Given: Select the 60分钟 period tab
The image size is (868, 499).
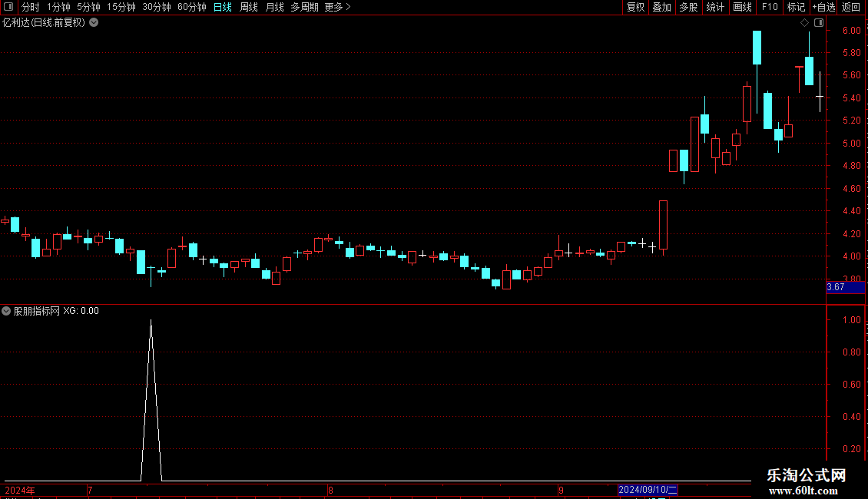Looking at the screenshot, I should click(x=191, y=7).
